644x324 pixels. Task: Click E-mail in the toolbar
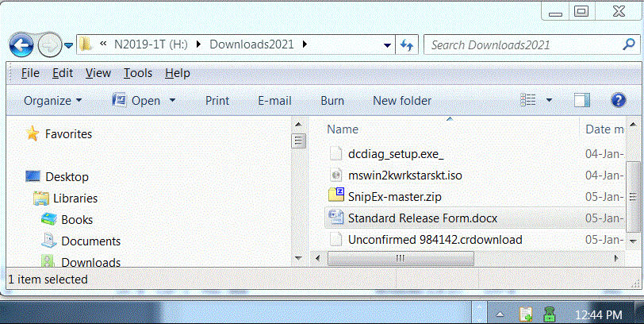274,101
